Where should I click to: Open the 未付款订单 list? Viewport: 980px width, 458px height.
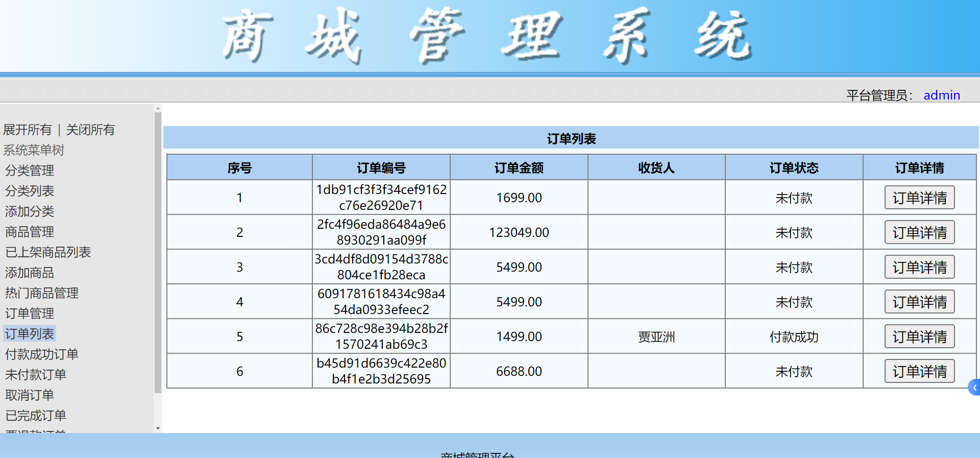pyautogui.click(x=36, y=375)
